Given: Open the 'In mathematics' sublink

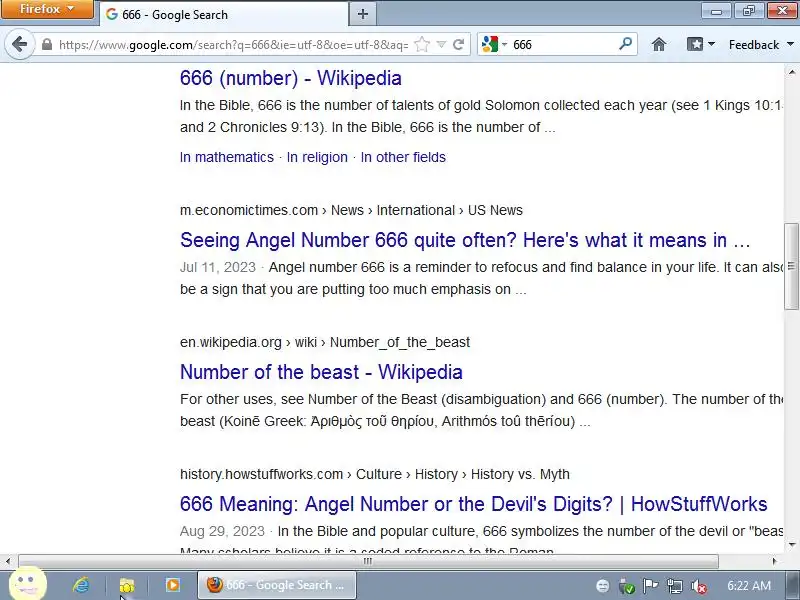Looking at the screenshot, I should pos(227,157).
